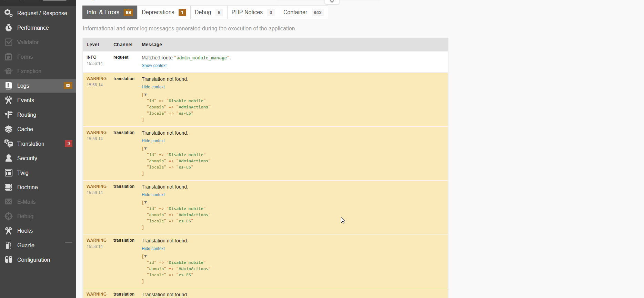644x298 pixels.
Task: Switch to the Container tab
Action: coord(303,12)
